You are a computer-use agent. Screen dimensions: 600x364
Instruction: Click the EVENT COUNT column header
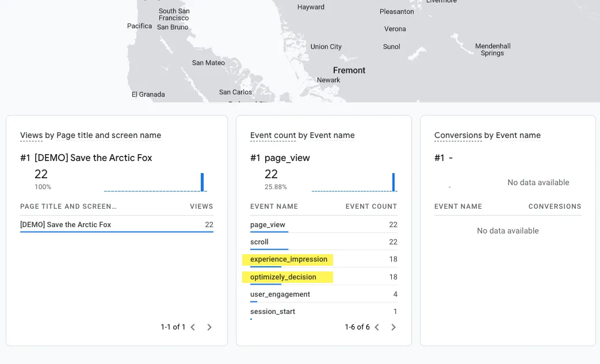point(371,206)
